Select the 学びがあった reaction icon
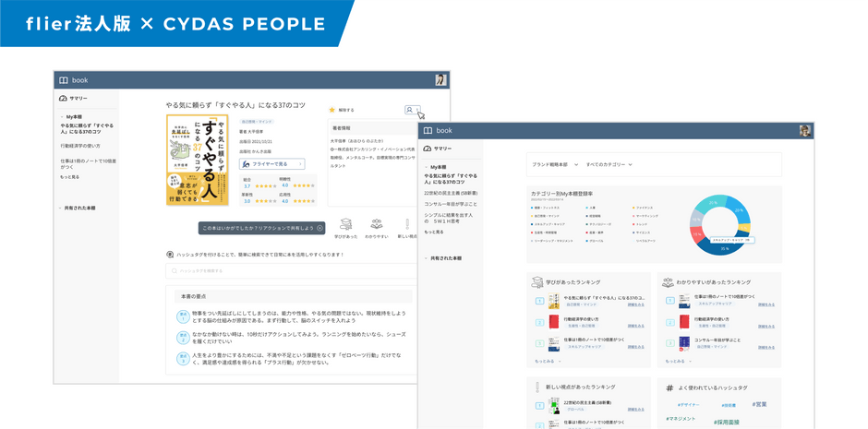This screenshot has height=429, width=868. (x=346, y=224)
